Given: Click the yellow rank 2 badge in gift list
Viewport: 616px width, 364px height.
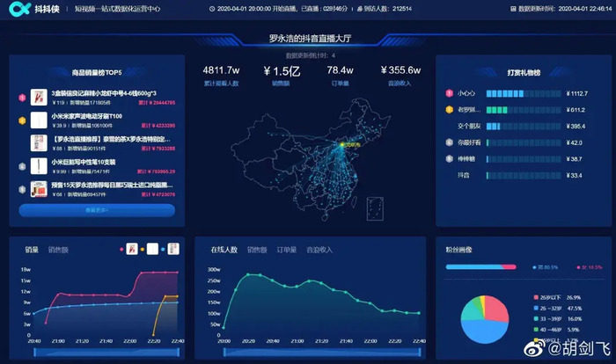Looking at the screenshot, I should point(450,110).
